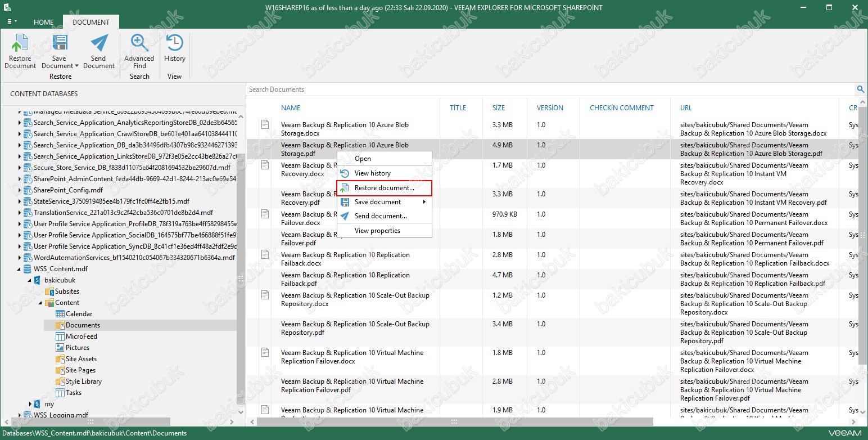The width and height of the screenshot is (868, 440).
Task: Select the Subsites tree icon
Action: (49, 291)
